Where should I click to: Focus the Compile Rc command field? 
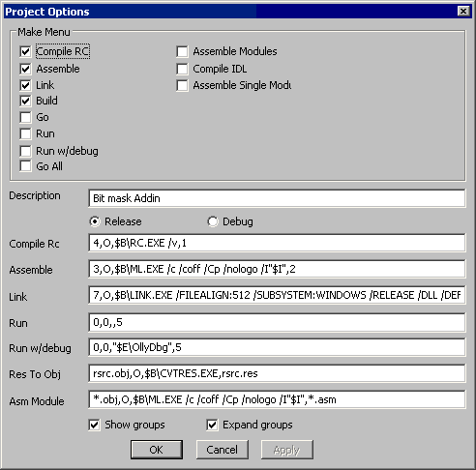(277, 243)
